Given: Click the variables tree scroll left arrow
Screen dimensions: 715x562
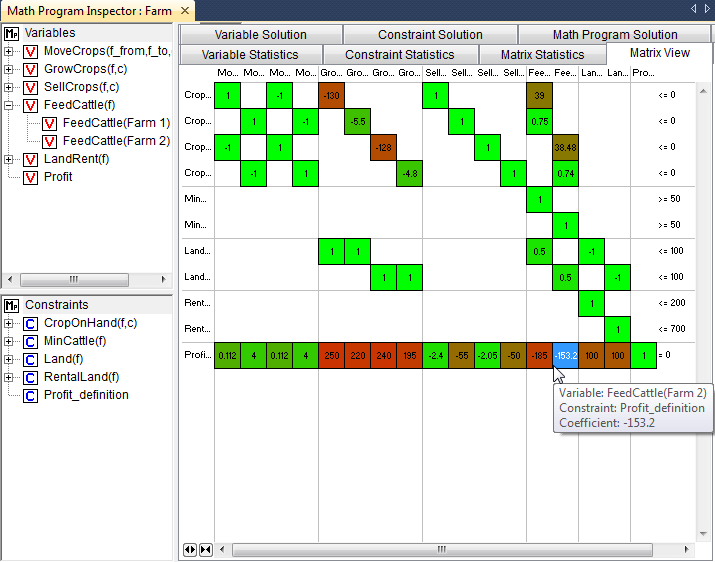Looking at the screenshot, I should coord(10,279).
